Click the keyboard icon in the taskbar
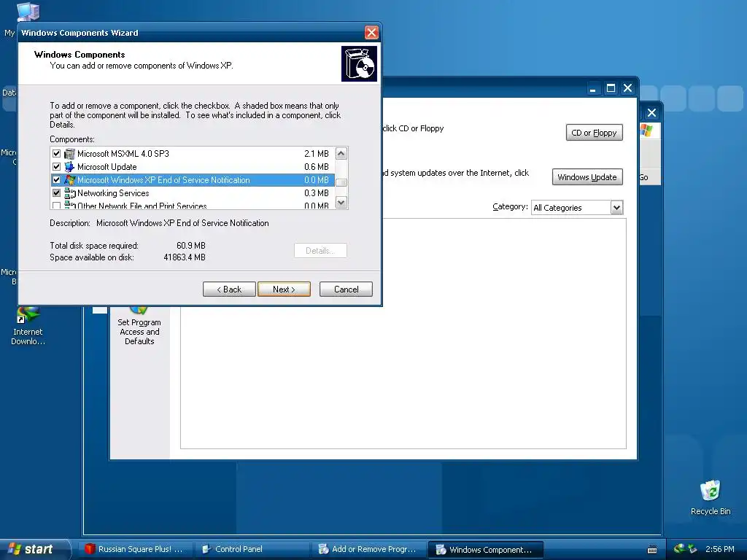747x560 pixels. pos(652,550)
